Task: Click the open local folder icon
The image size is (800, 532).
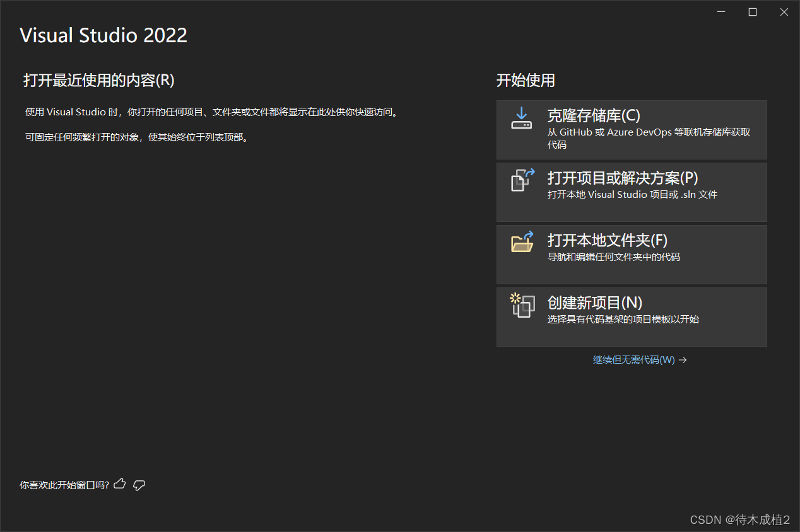Action: 522,241
